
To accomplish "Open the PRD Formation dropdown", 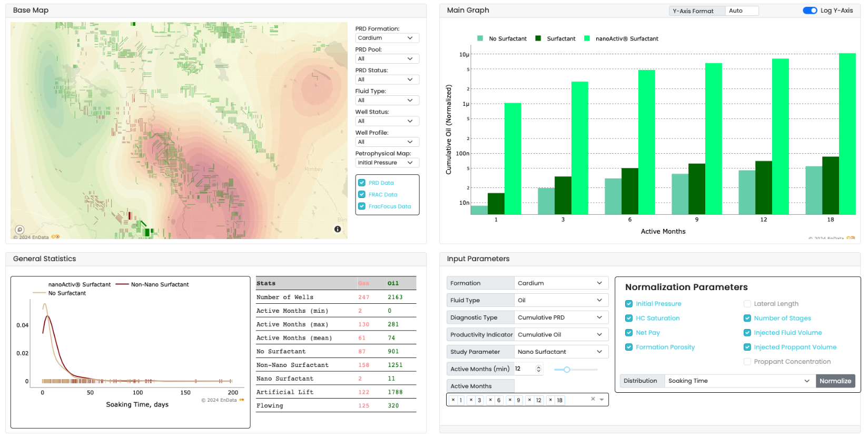I will [x=387, y=38].
